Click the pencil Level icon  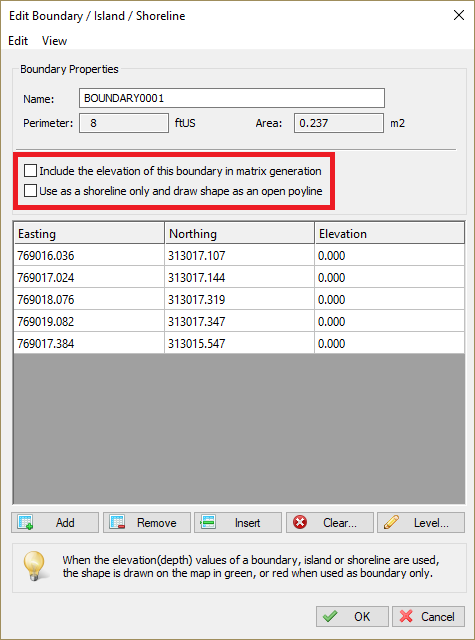coord(391,522)
